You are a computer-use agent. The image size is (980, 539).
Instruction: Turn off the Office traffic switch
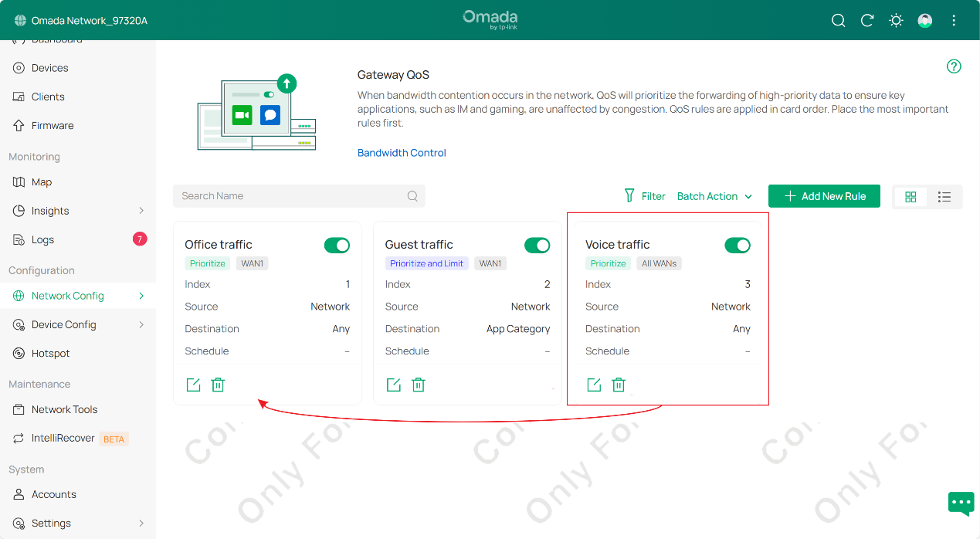tap(337, 245)
